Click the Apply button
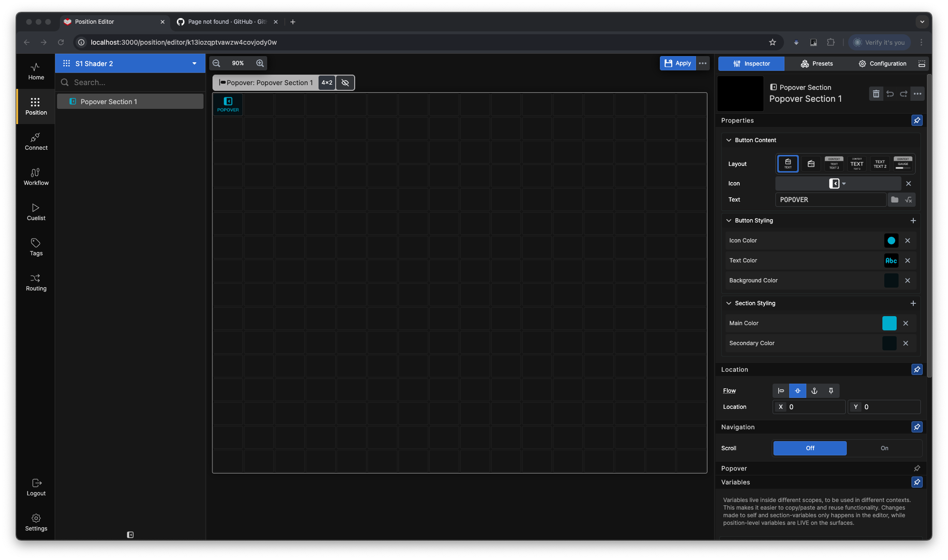Screen dimensions: 948x560 677,63
